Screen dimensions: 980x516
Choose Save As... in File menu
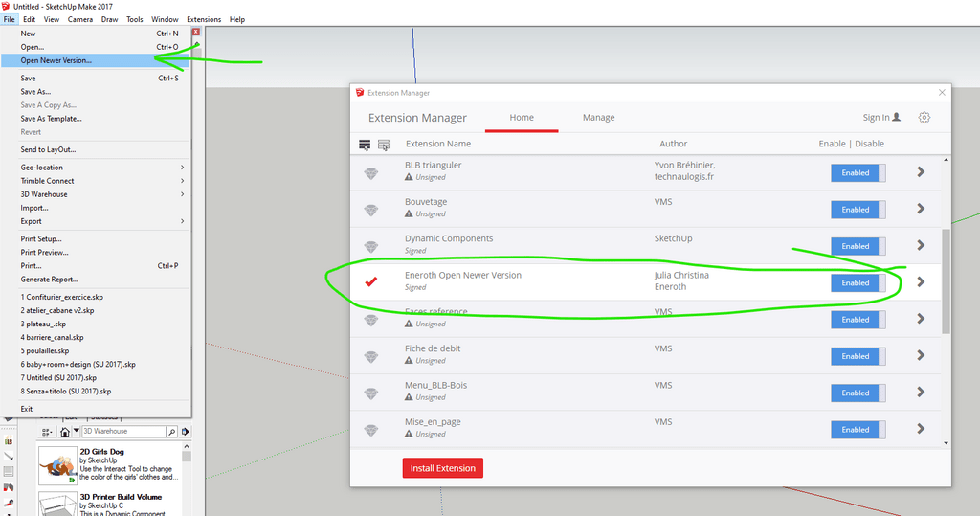click(96, 92)
